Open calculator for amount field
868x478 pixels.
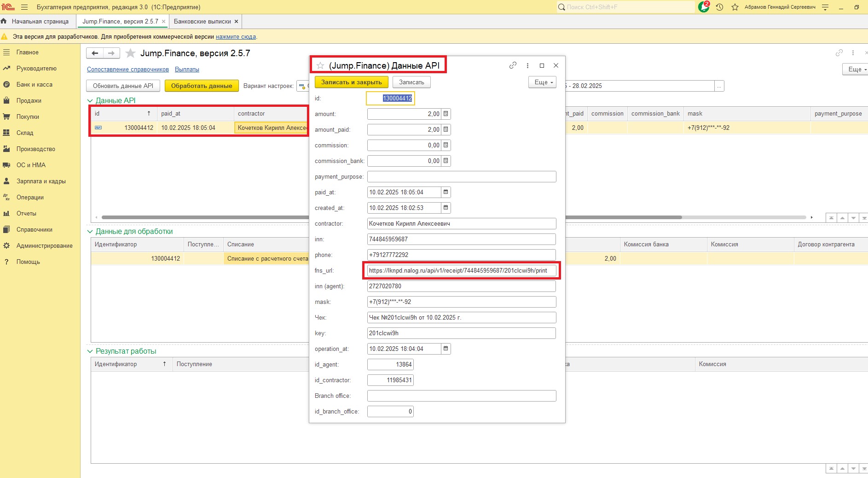point(446,114)
